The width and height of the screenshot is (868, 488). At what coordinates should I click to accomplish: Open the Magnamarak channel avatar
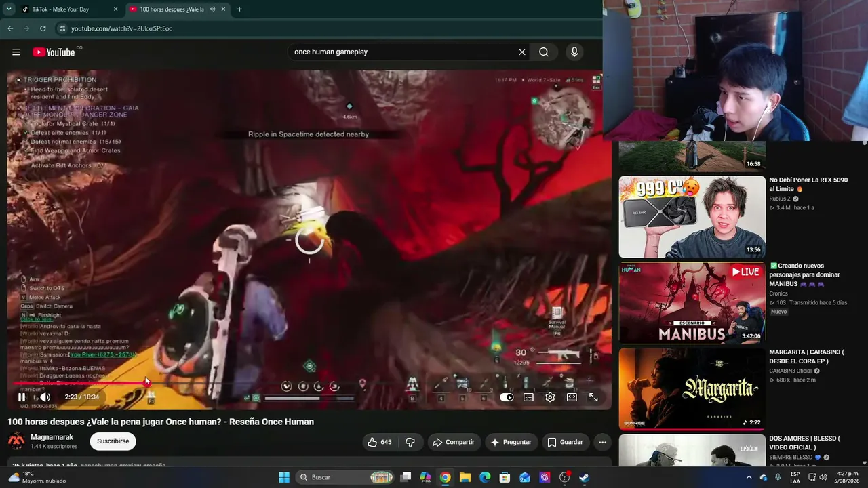pyautogui.click(x=16, y=441)
